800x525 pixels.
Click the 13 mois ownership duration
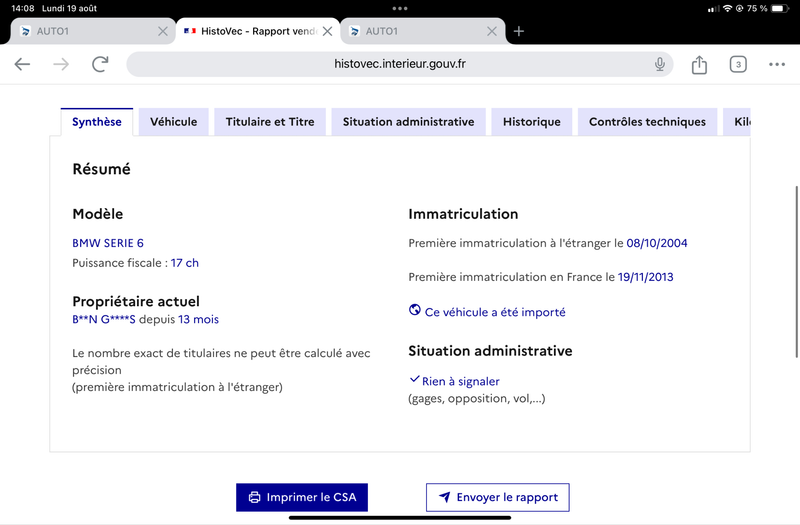(198, 319)
